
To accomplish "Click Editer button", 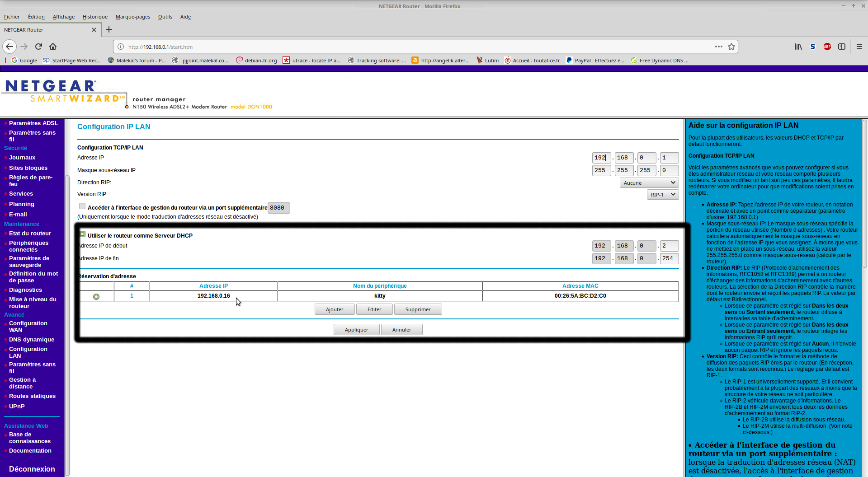I will click(374, 309).
